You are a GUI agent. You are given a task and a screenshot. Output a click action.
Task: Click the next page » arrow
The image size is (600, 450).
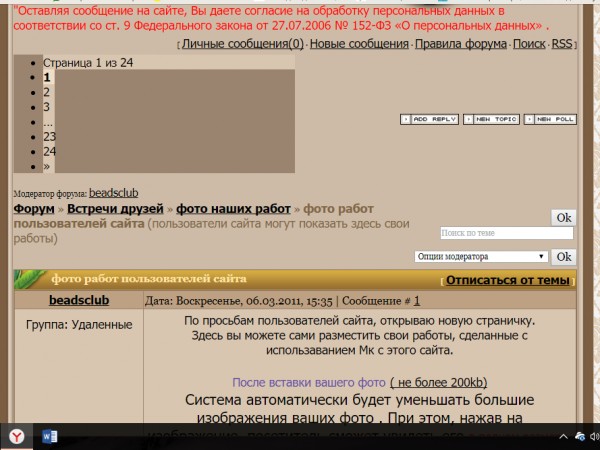pos(46,166)
